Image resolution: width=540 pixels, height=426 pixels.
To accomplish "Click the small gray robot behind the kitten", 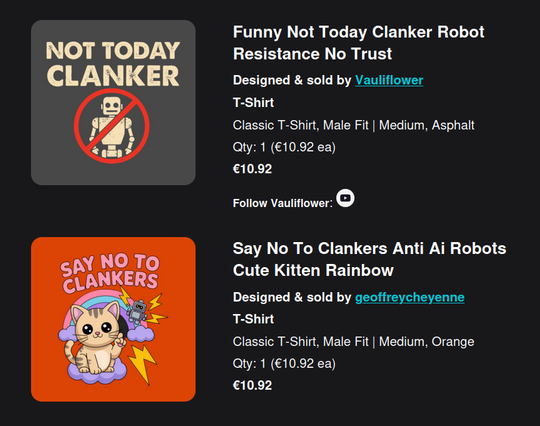I will pyautogui.click(x=137, y=312).
